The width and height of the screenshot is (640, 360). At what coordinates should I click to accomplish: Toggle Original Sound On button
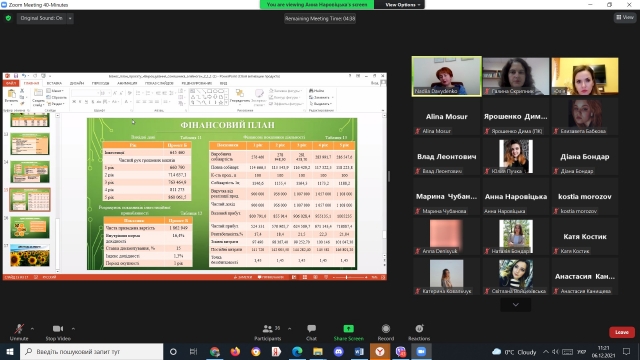click(x=41, y=18)
